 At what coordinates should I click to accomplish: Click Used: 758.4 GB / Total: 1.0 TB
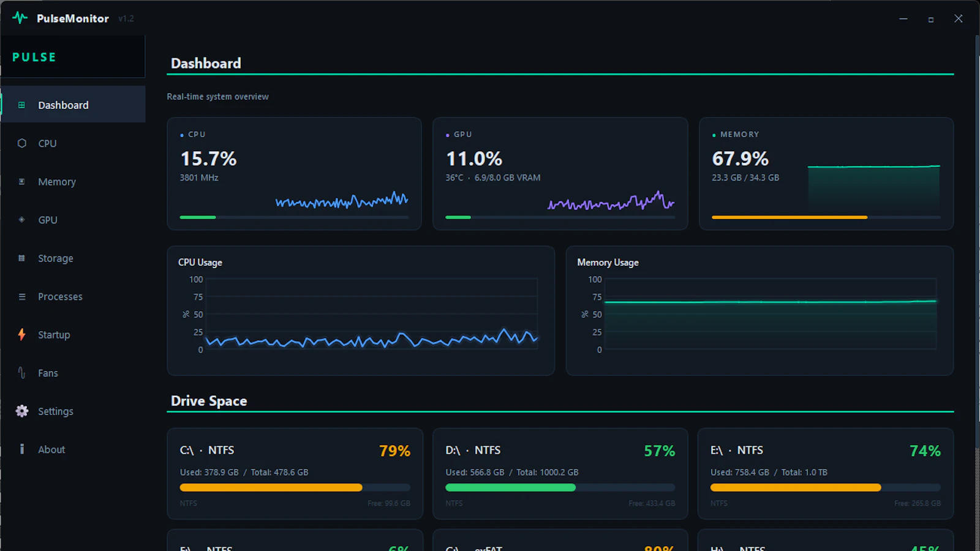(769, 472)
